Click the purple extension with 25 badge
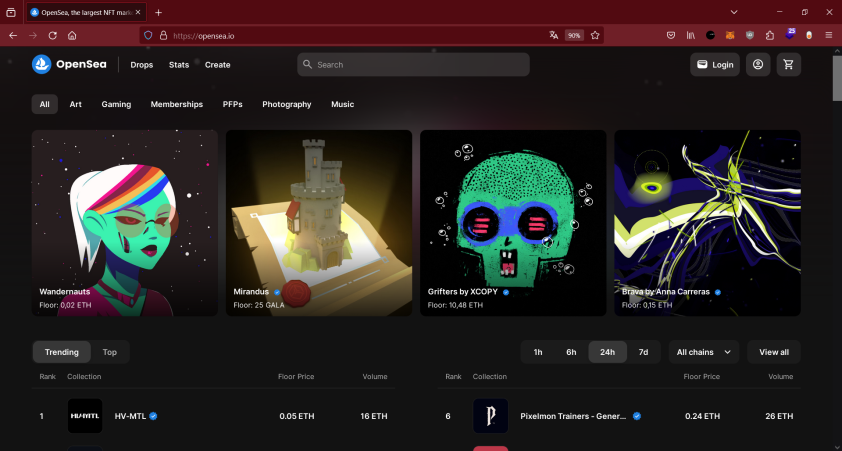Viewport: 842px width, 451px height. (790, 34)
